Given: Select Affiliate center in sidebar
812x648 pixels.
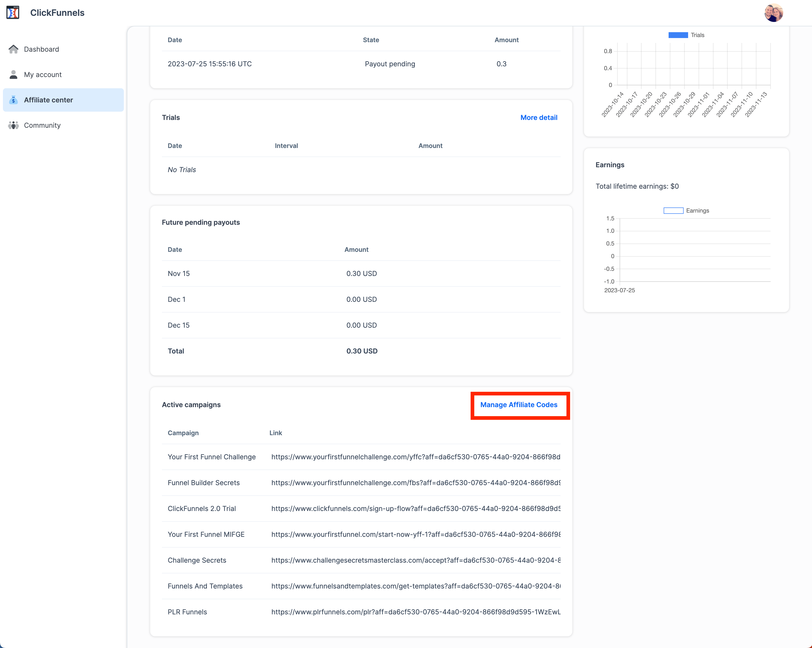Looking at the screenshot, I should pos(63,100).
